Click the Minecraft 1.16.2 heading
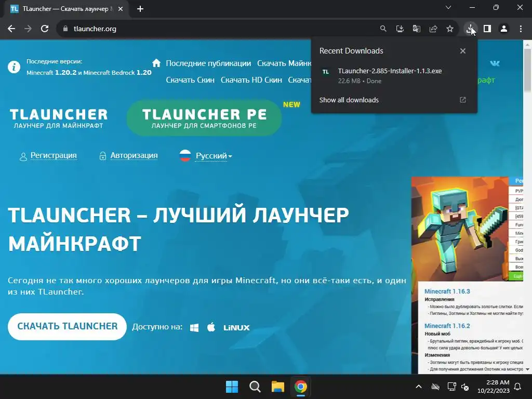532x399 pixels. point(447,326)
